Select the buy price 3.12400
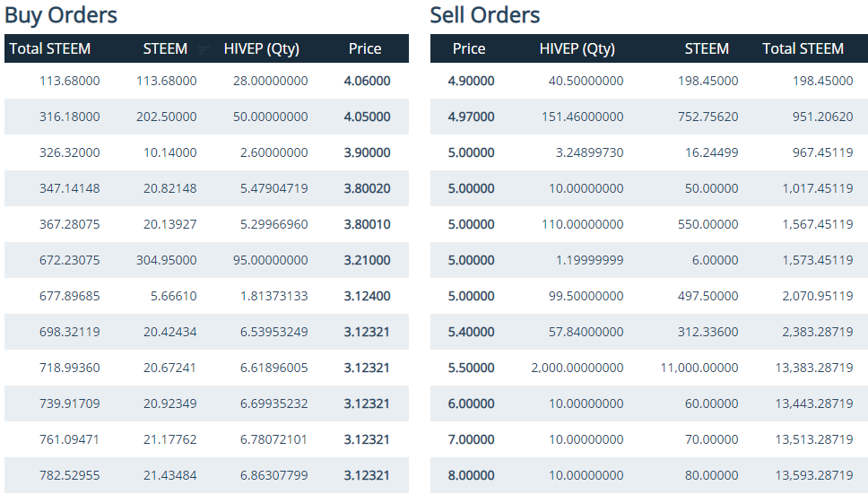 [367, 296]
